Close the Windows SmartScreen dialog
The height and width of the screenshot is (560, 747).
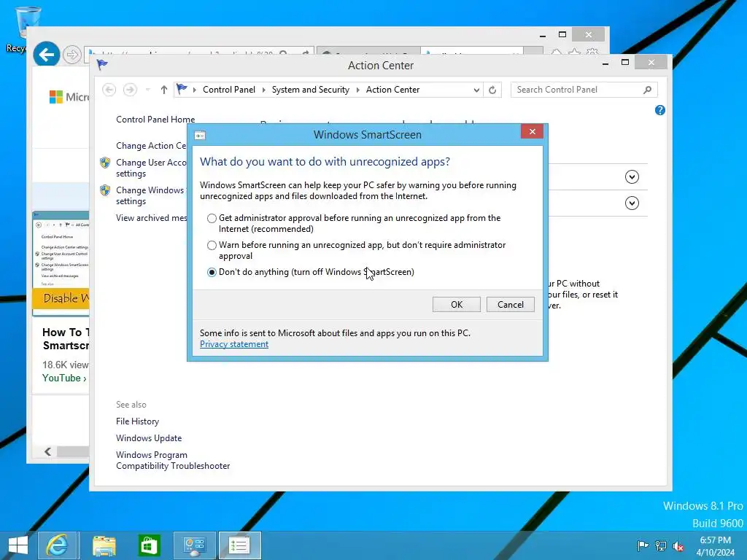point(532,131)
